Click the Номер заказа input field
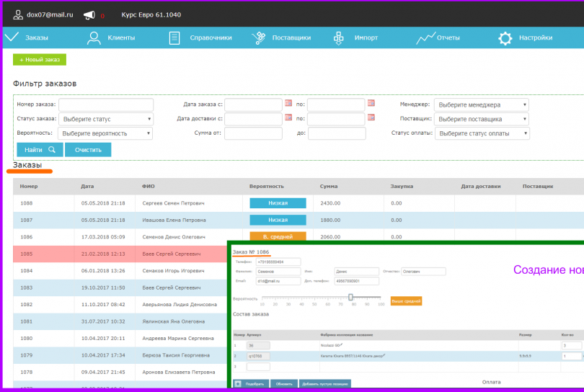Screen dimensions: 584x392 pos(106,104)
